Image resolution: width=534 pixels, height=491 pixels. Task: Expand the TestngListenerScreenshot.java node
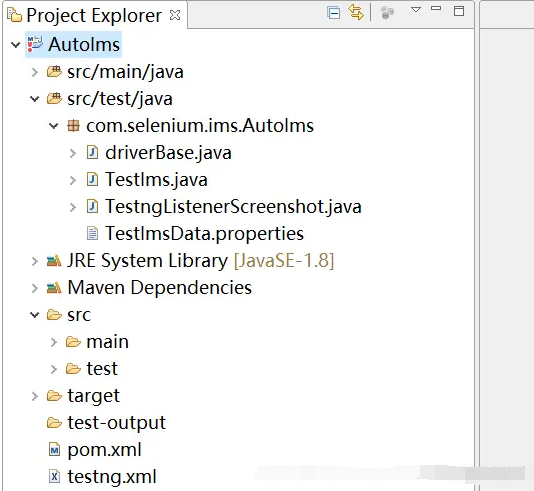click(73, 207)
